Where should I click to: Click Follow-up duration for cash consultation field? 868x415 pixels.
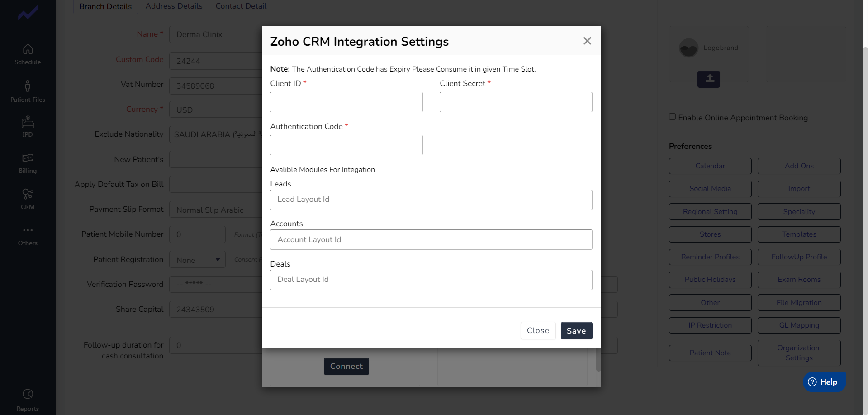pos(215,345)
